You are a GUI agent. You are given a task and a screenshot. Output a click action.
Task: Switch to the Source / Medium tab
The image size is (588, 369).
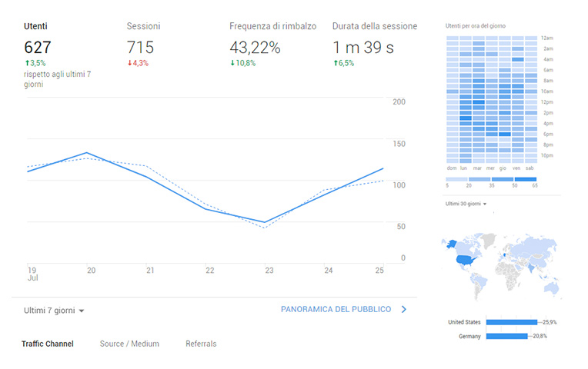tap(129, 344)
